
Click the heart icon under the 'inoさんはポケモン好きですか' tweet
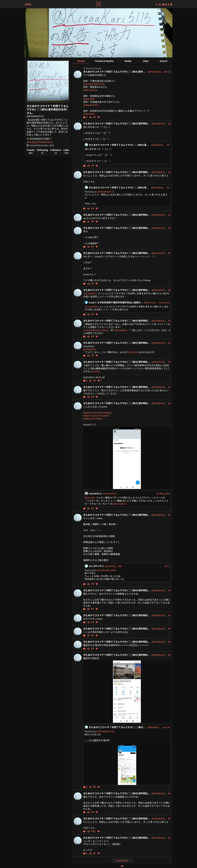[x=96, y=221]
